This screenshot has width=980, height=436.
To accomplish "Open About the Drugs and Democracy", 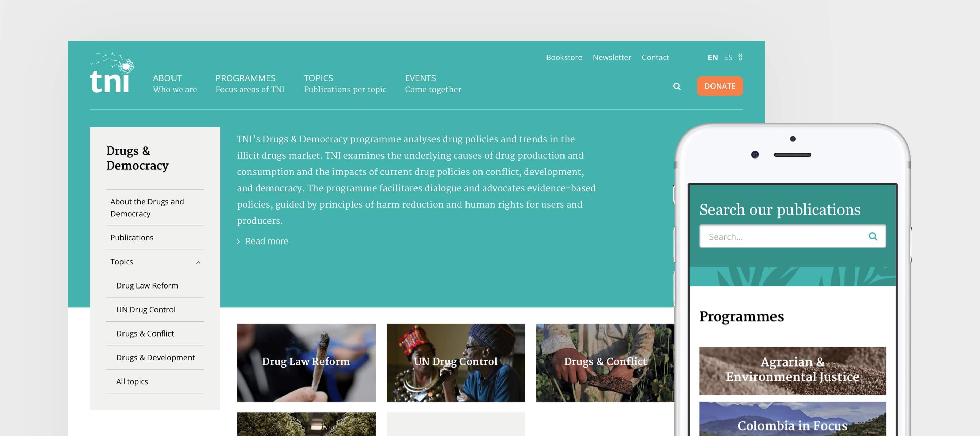I will tap(155, 207).
